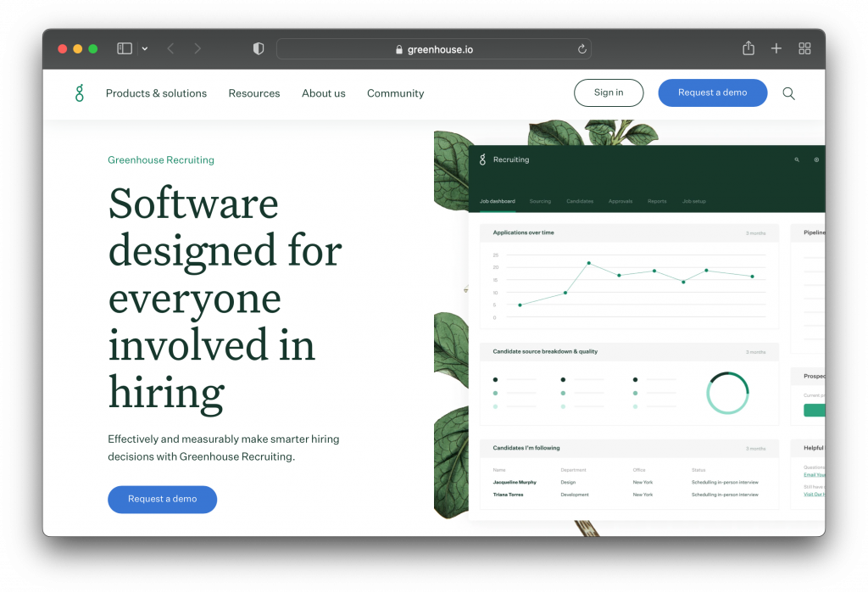Select the Approvals tab in dashboard
Viewport: 868px width, 593px height.
(620, 201)
